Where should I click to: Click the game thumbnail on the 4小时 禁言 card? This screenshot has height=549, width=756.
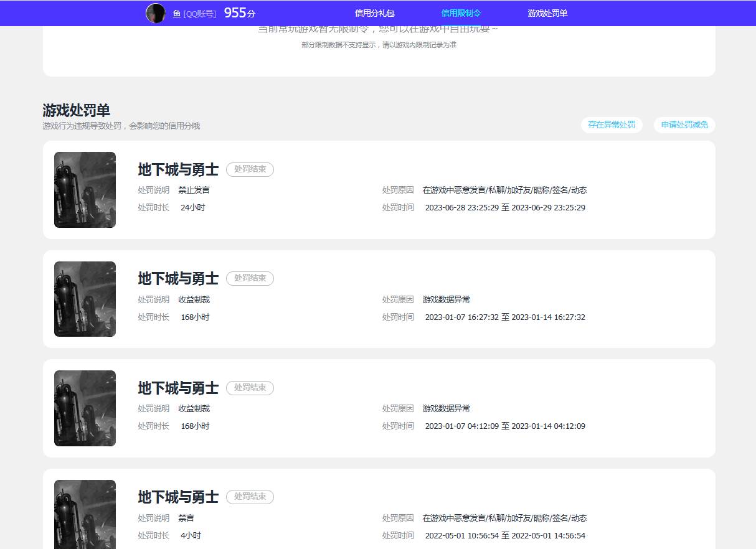[x=85, y=514]
